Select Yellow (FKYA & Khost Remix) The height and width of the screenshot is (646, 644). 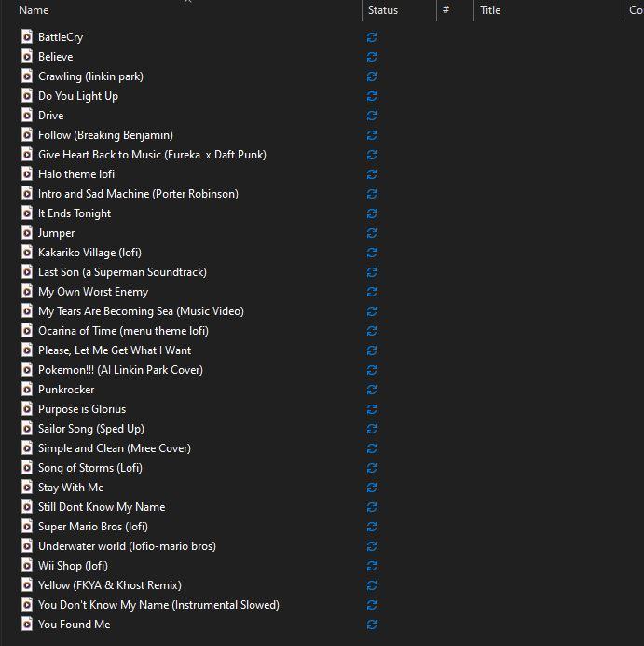click(x=110, y=585)
